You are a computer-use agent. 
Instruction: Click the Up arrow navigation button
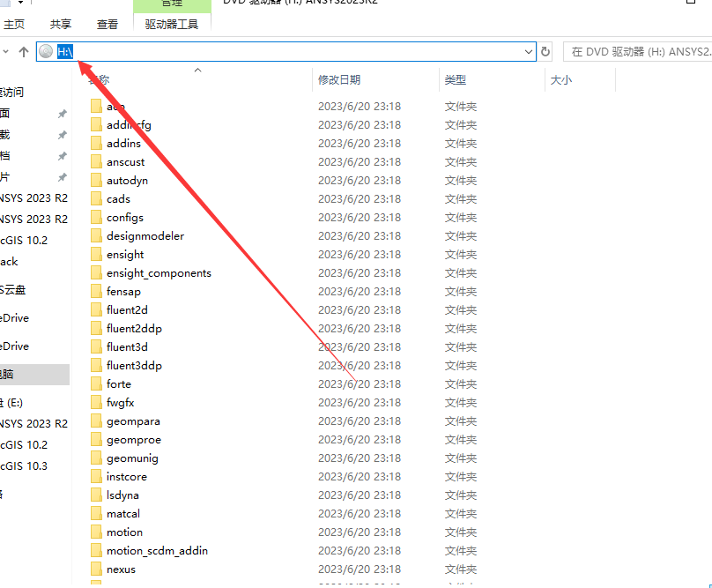click(x=24, y=52)
